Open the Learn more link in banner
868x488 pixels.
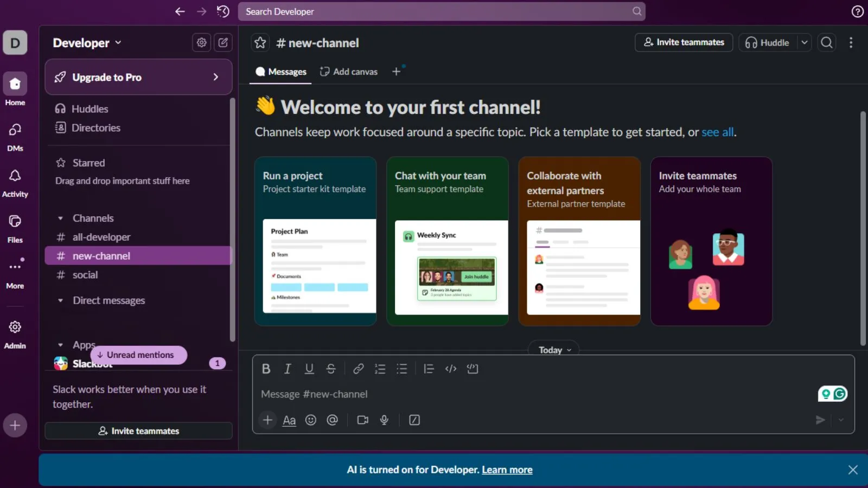(x=507, y=470)
